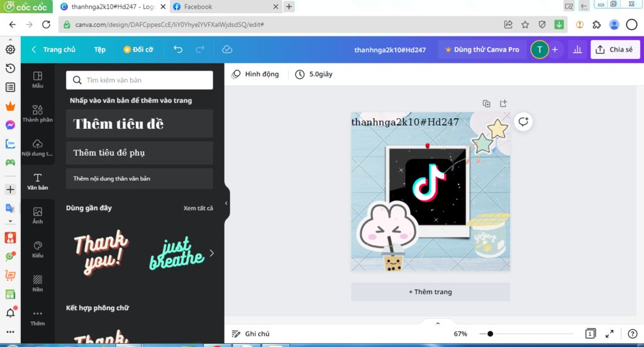The height and width of the screenshot is (347, 644).
Task: Open Cốc Cốc sidebar settings gear
Action: 10,49
